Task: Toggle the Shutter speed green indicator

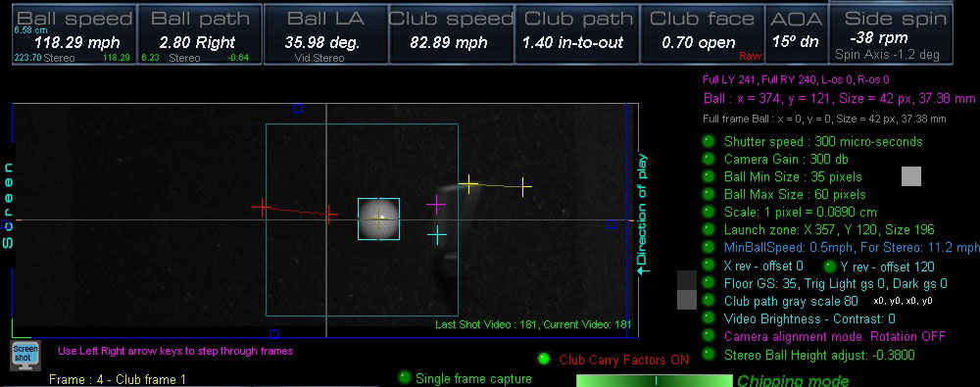Action: (x=709, y=141)
